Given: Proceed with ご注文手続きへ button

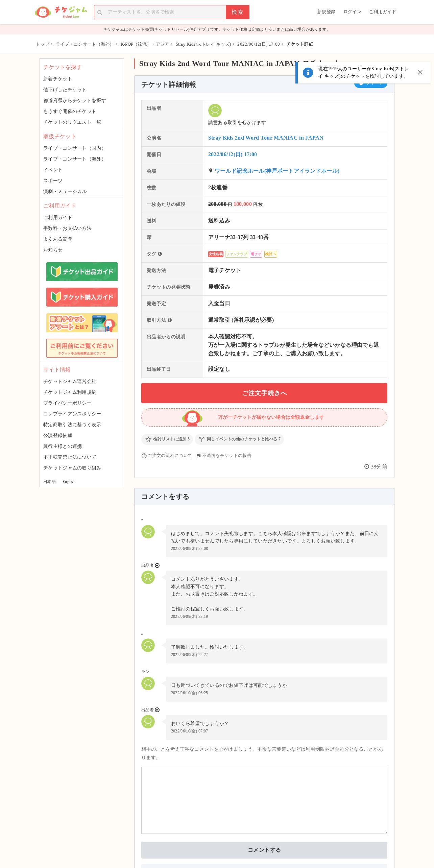Looking at the screenshot, I should 264,393.
